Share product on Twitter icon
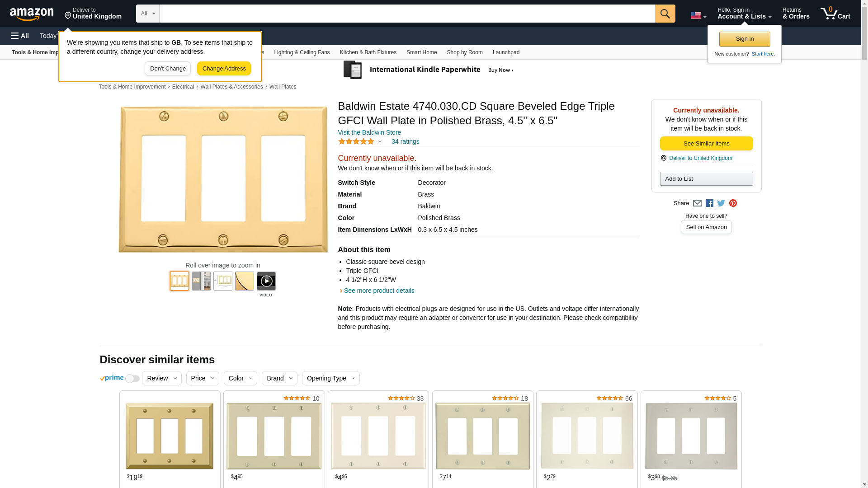The image size is (868, 488). tap(721, 203)
